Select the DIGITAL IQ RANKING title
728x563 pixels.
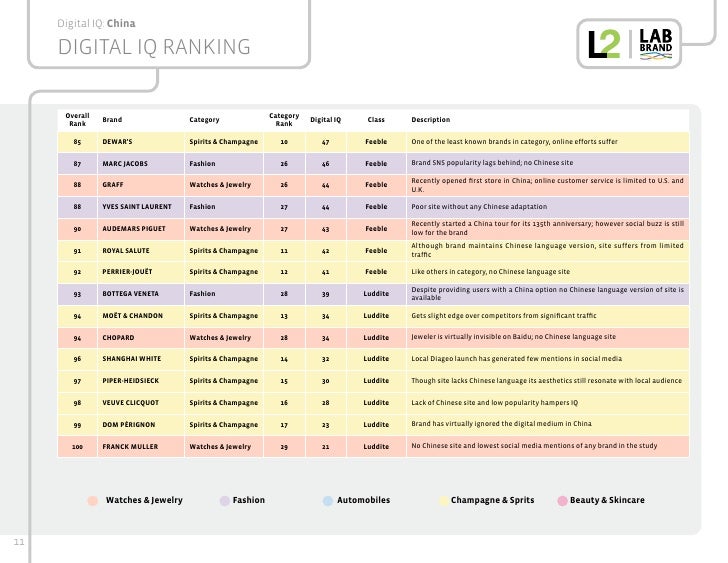(154, 47)
